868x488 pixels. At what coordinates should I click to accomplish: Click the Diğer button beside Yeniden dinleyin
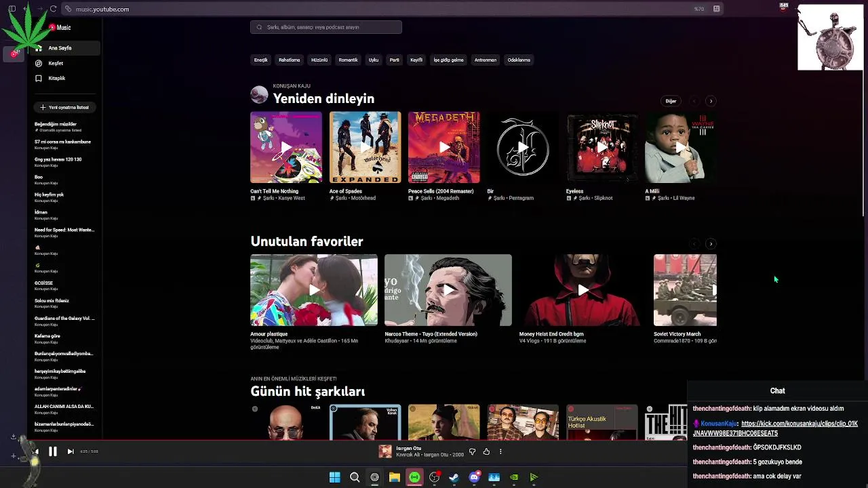point(671,101)
